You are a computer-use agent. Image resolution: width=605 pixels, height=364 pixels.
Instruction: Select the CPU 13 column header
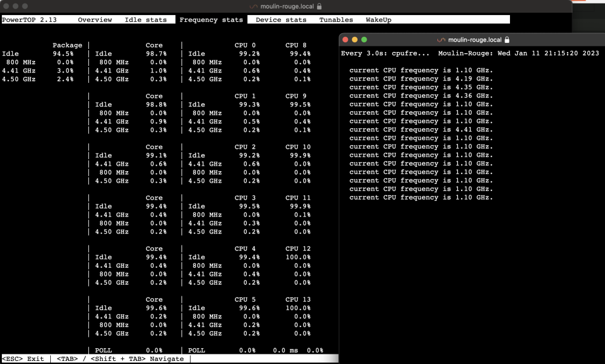click(298, 300)
